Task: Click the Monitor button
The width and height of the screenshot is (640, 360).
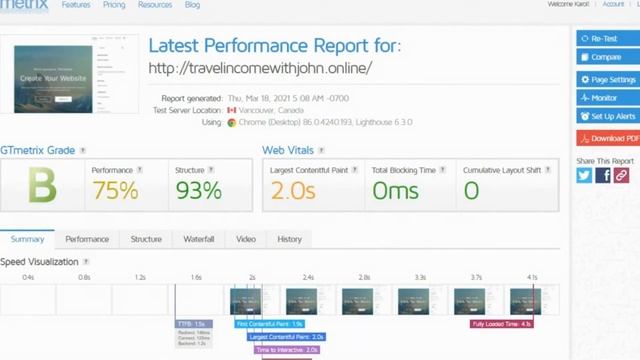Action: (608, 98)
